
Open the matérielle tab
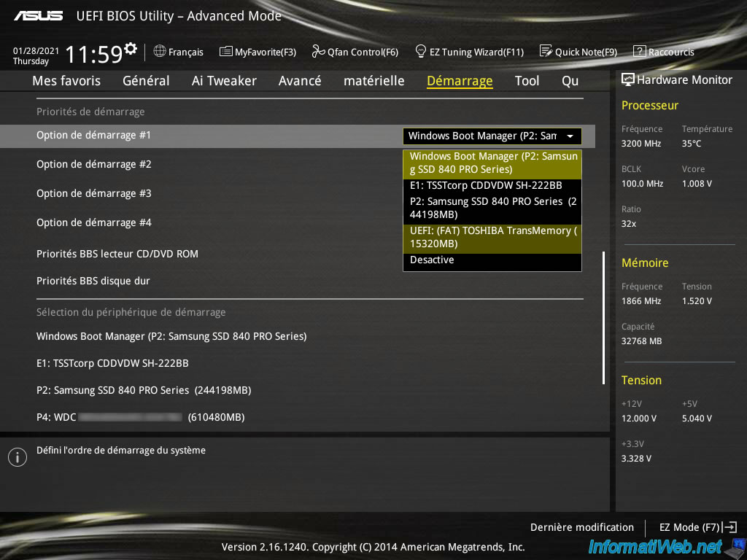point(374,81)
